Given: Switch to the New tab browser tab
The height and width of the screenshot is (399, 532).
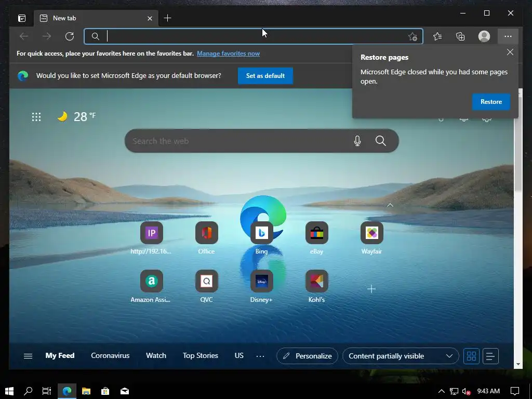Looking at the screenshot, I should tap(96, 18).
